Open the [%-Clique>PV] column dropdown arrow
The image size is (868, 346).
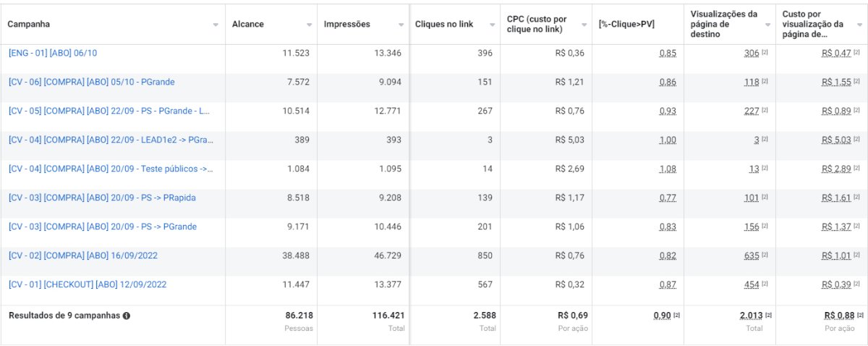[676, 25]
